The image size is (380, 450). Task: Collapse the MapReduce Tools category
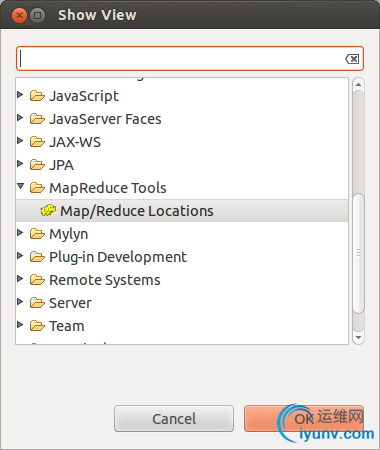[21, 186]
